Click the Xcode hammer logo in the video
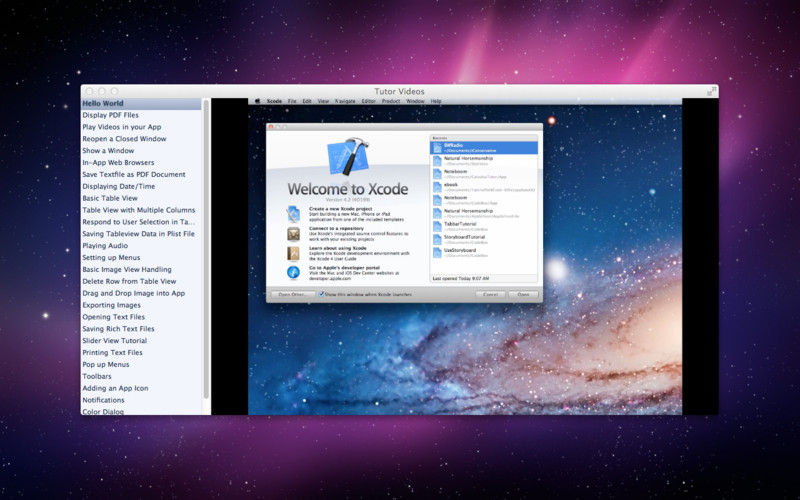800x500 pixels. coord(347,156)
